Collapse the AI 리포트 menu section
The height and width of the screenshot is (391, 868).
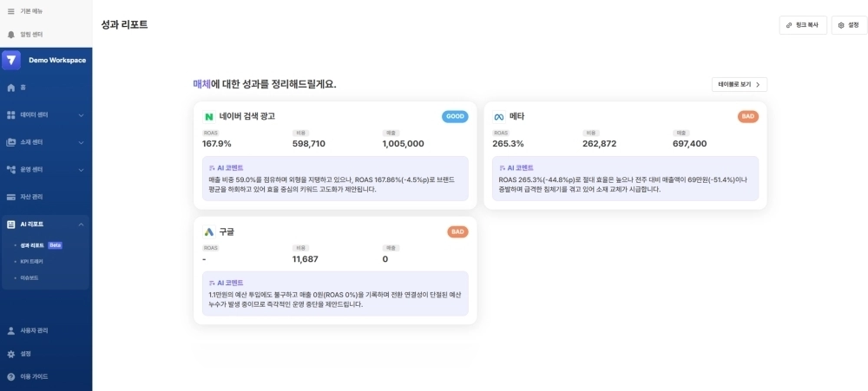pyautogui.click(x=81, y=225)
